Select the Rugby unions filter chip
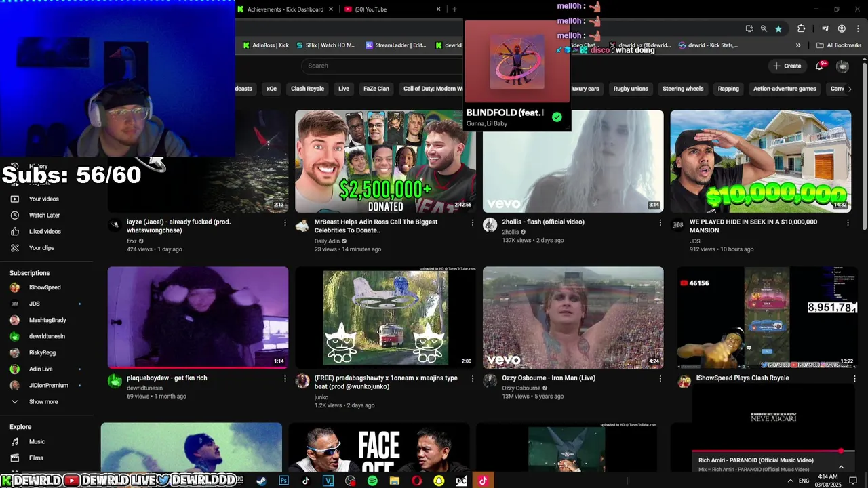Screen dimensions: 868x488 pyautogui.click(x=631, y=89)
